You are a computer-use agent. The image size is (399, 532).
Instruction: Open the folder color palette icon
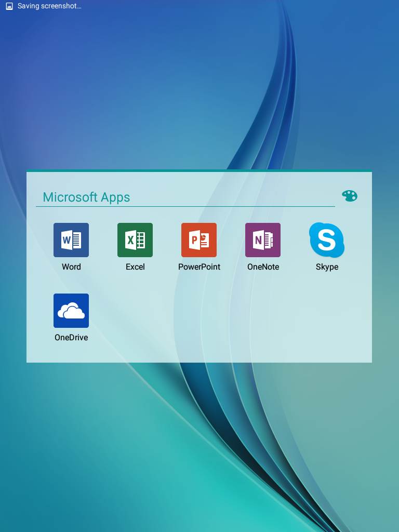pyautogui.click(x=350, y=196)
